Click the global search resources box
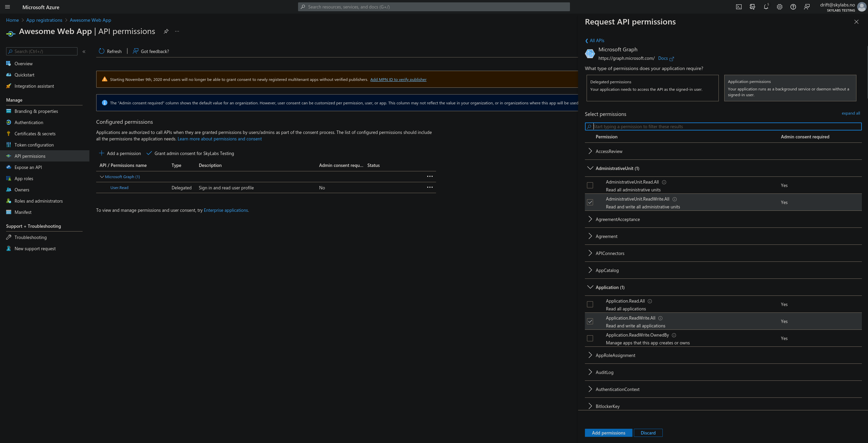 coord(434,7)
